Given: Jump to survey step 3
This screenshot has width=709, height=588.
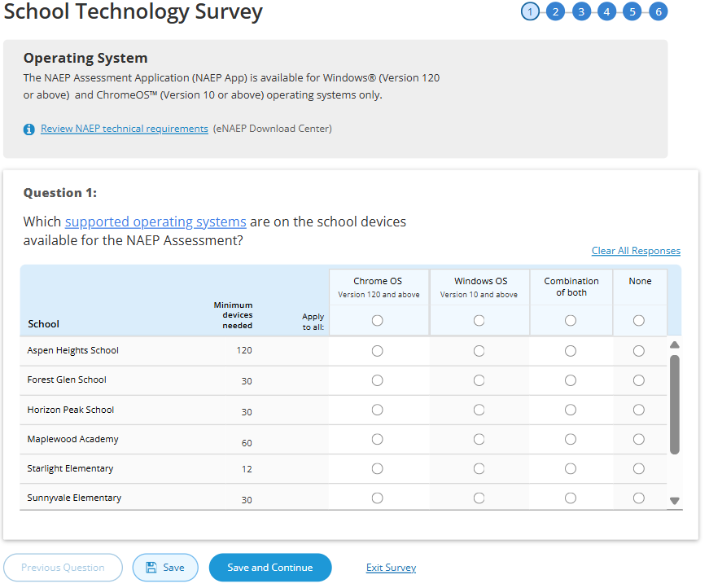Looking at the screenshot, I should pos(581,11).
